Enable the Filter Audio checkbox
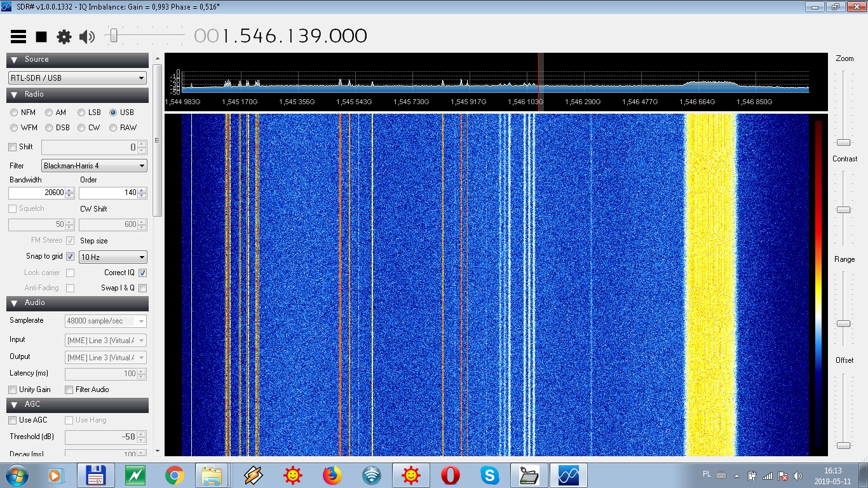Image resolution: width=868 pixels, height=488 pixels. point(69,390)
